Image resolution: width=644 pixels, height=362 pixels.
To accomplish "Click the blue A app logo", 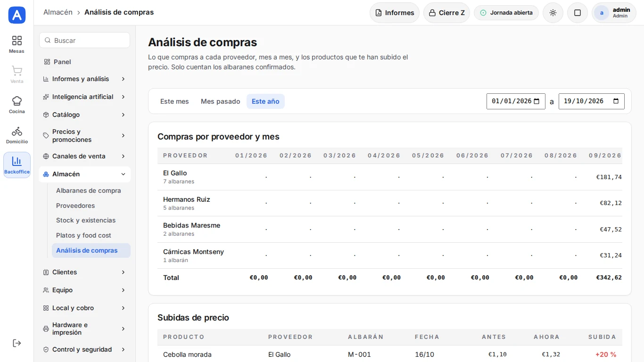I will pos(17,15).
